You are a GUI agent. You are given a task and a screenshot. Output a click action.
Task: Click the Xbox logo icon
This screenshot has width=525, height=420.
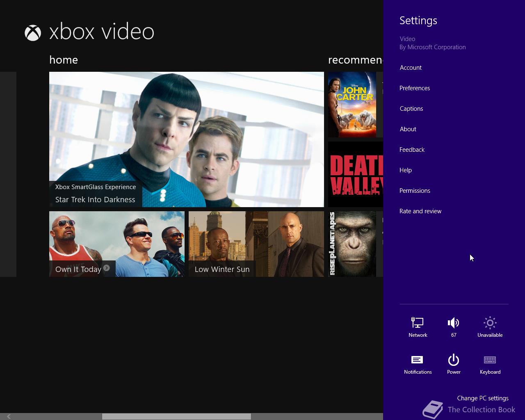point(33,33)
